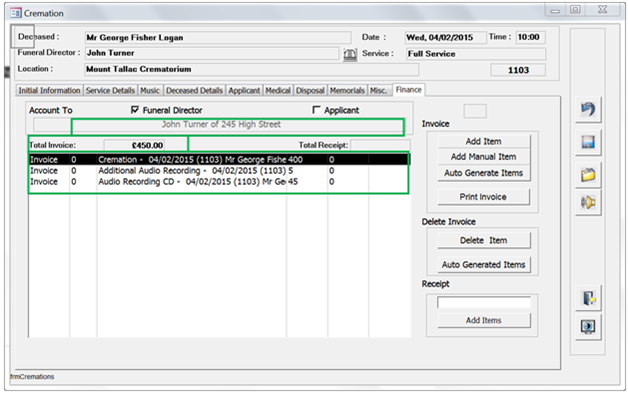Close the Cremation window

point(602,10)
